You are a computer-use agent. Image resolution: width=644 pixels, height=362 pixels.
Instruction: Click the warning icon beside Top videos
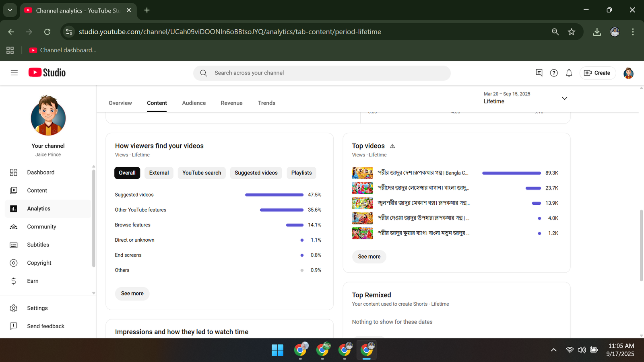(392, 146)
